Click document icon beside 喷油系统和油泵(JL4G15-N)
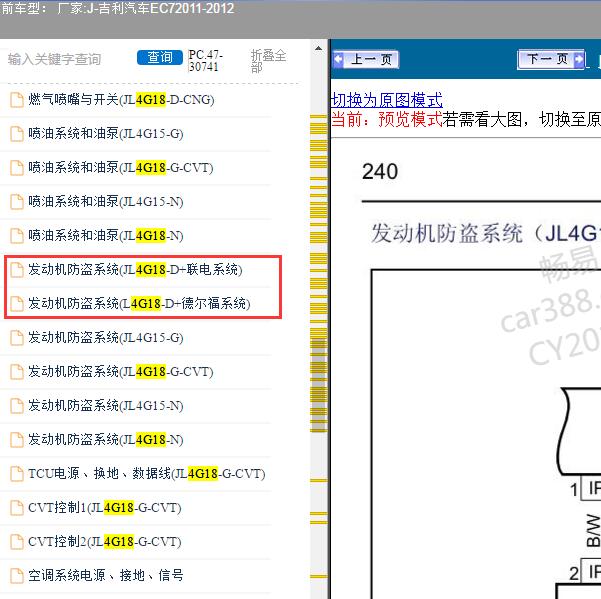601x599 pixels. point(16,202)
